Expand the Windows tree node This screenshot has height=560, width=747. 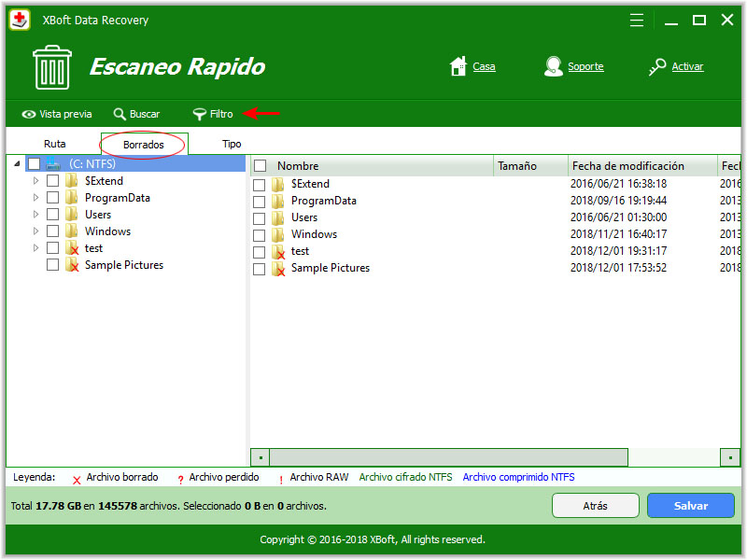(x=35, y=231)
